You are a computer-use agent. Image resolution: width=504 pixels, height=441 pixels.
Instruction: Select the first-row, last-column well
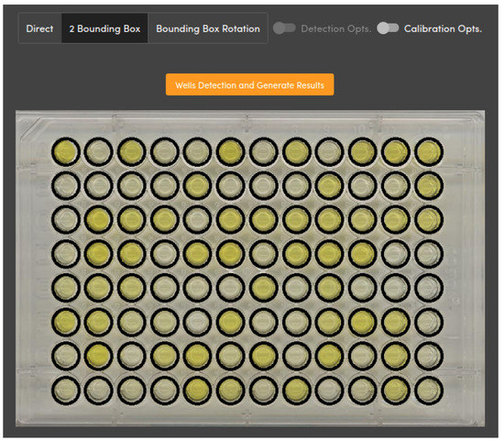coord(429,151)
